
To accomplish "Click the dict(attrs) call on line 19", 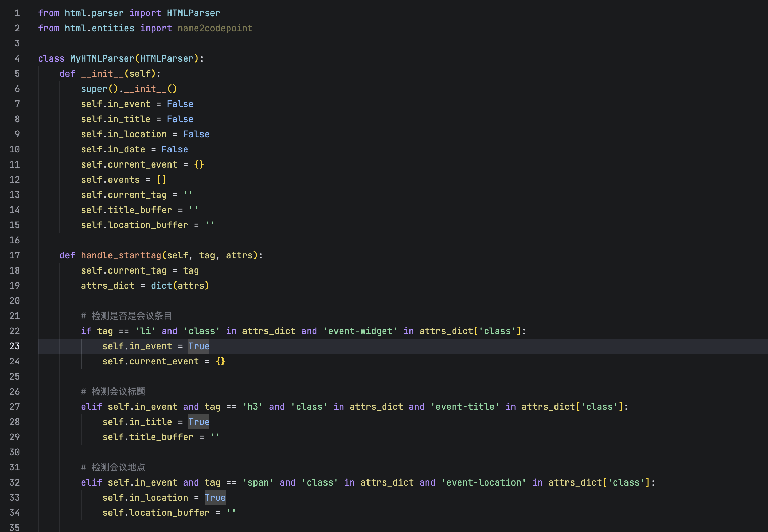I will [180, 285].
